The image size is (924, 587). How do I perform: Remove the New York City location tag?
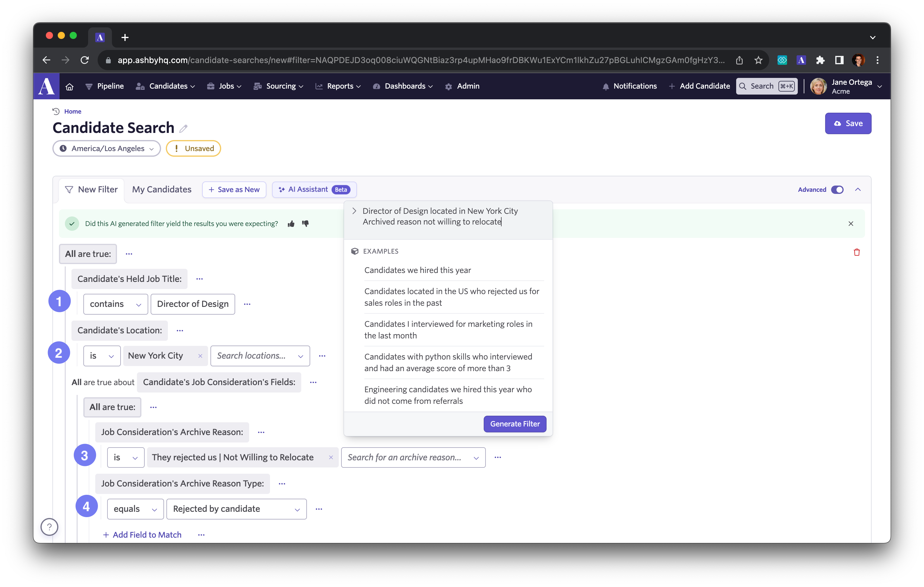pyautogui.click(x=200, y=356)
